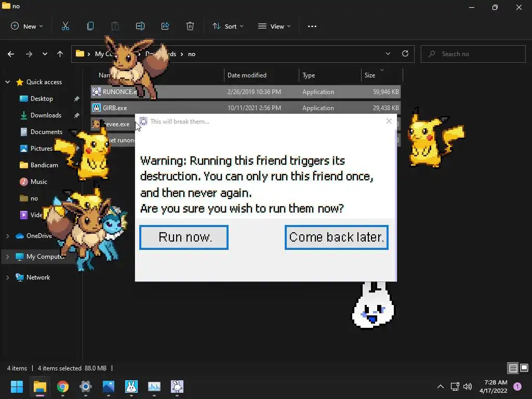Open the blue bunny taskbar app

click(x=131, y=387)
